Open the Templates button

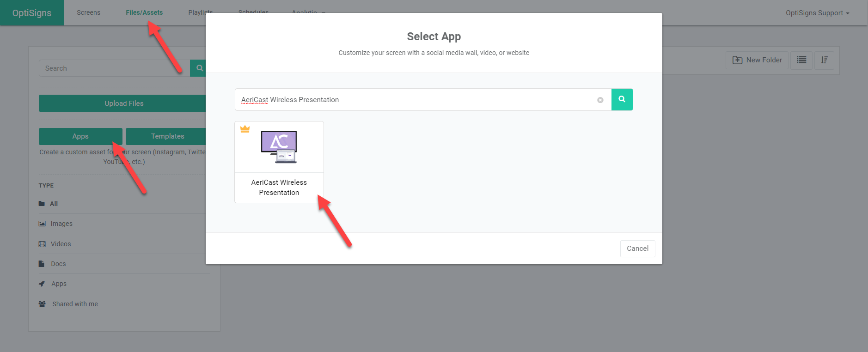coord(166,136)
